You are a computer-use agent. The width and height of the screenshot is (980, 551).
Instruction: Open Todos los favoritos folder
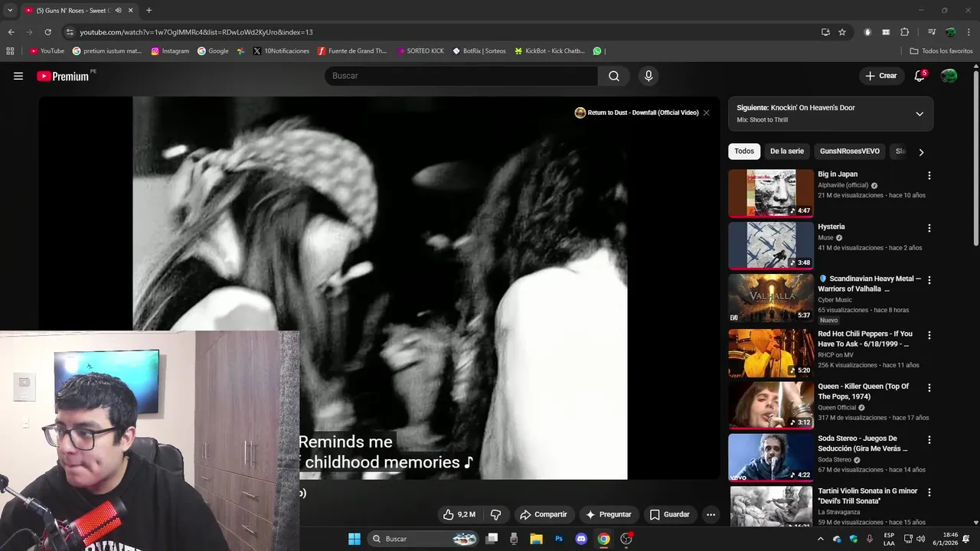click(941, 51)
